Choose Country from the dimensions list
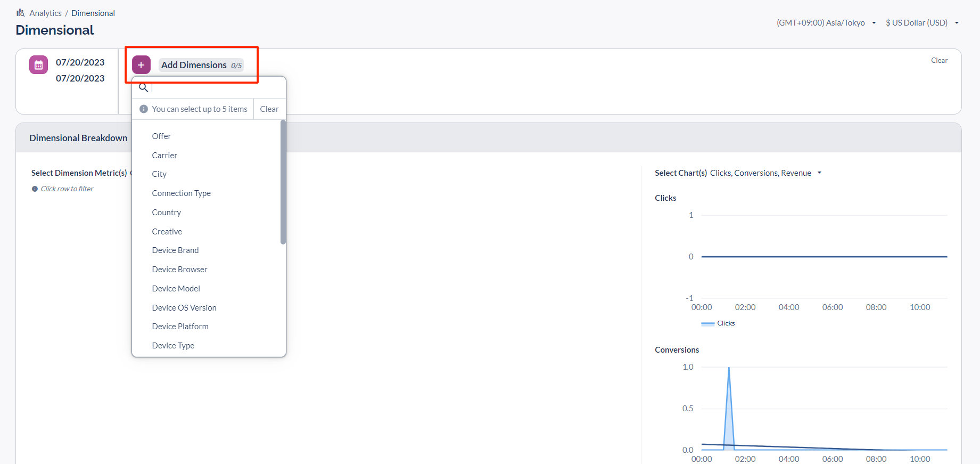 tap(166, 213)
